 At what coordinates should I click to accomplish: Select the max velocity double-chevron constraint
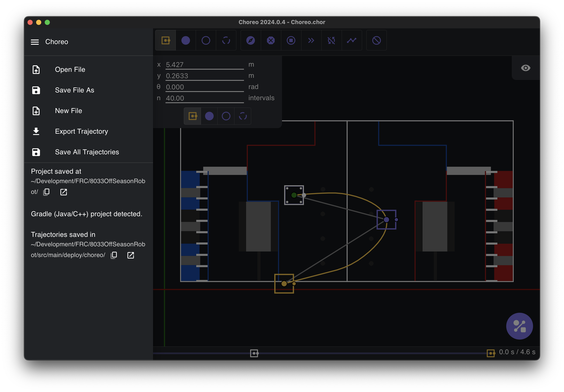311,40
